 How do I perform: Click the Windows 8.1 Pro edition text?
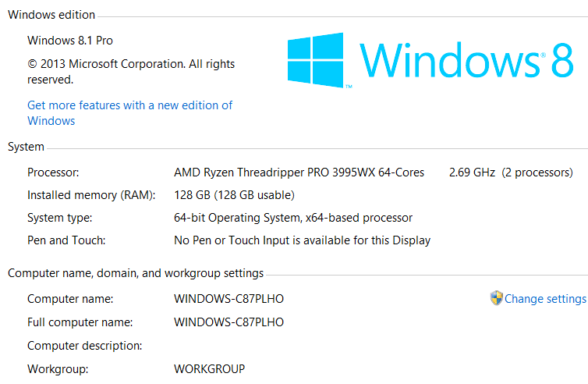coord(69,40)
